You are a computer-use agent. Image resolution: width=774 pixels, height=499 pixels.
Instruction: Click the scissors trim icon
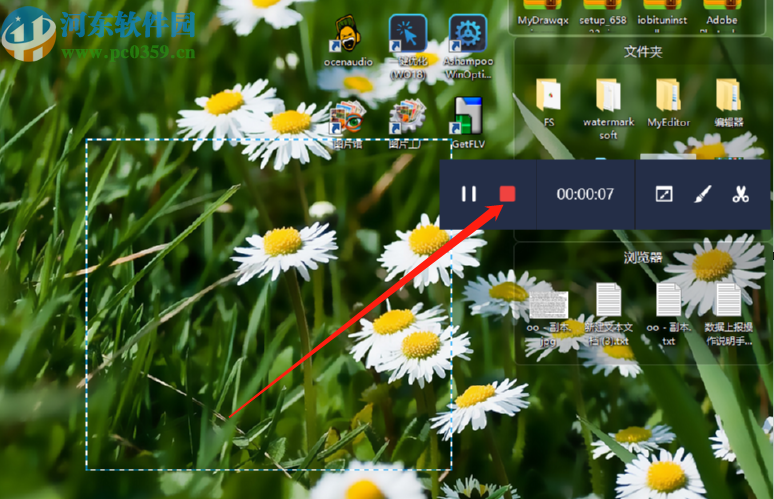tap(740, 194)
